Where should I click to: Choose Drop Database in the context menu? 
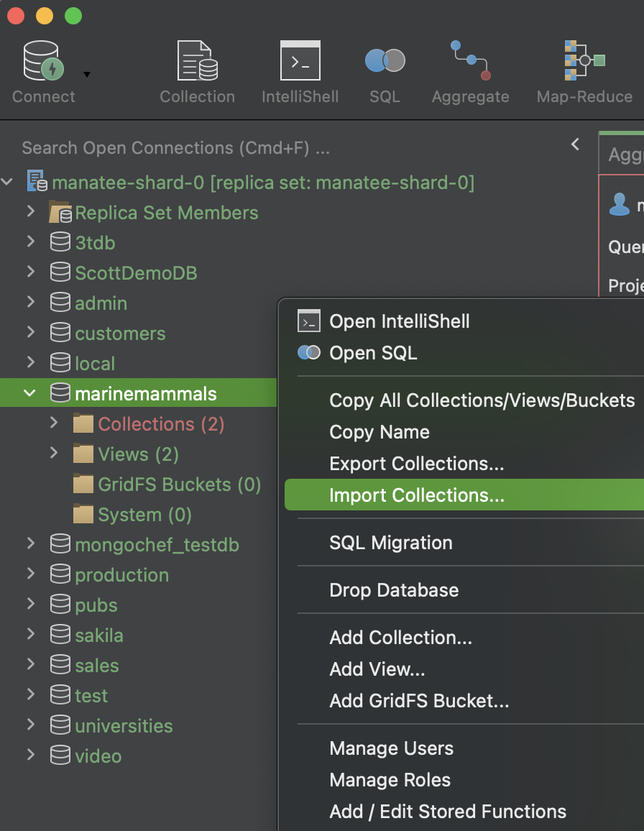(x=392, y=590)
